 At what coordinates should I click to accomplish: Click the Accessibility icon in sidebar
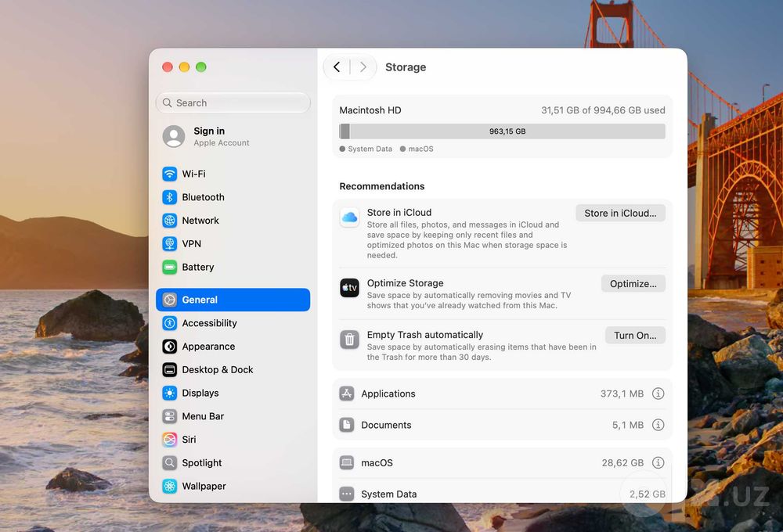click(x=170, y=323)
